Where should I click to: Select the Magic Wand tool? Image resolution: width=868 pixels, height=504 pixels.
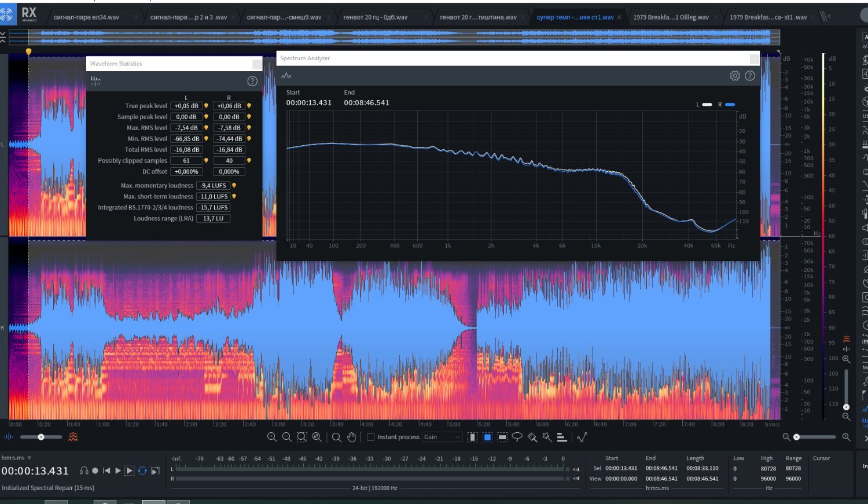(x=547, y=437)
